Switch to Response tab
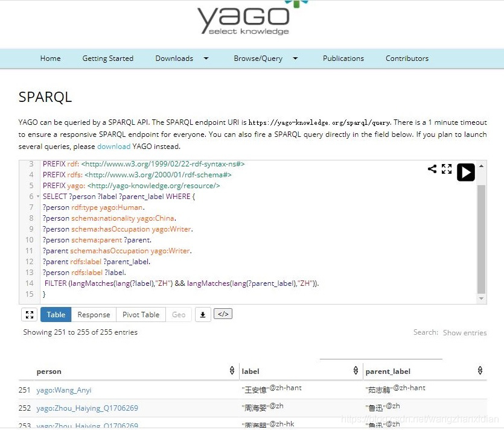504x430 pixels. pyautogui.click(x=94, y=314)
